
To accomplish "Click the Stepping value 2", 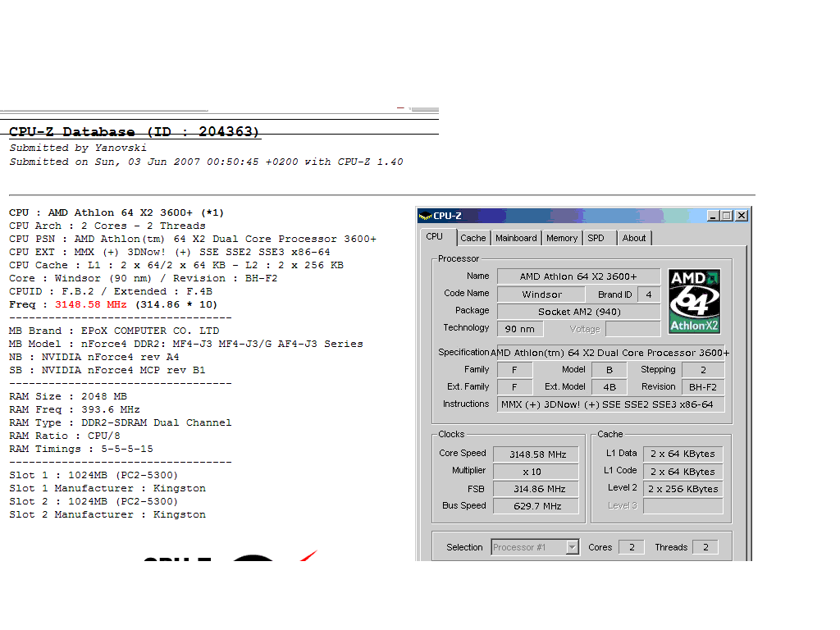I will pos(703,370).
